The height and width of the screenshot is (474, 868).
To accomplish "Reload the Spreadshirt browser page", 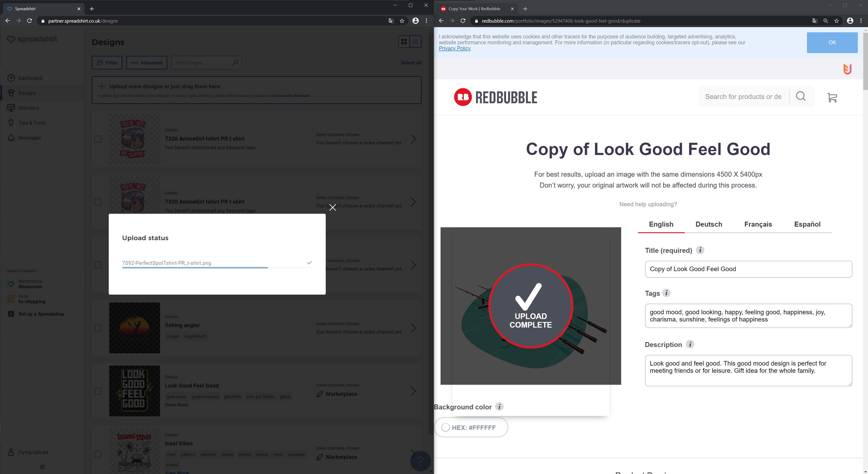I will tap(29, 21).
